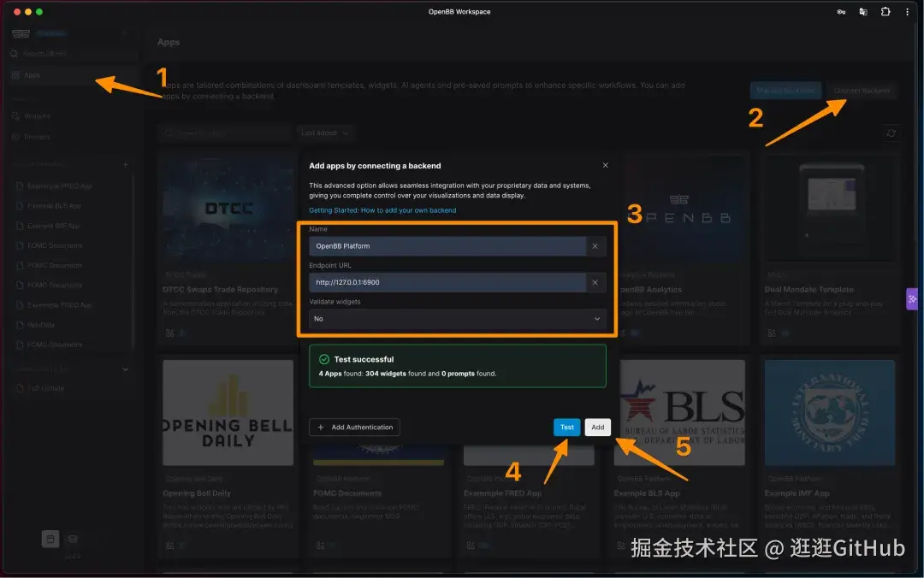Open the extensions puzzle icon
The height and width of the screenshot is (578, 924).
[885, 12]
